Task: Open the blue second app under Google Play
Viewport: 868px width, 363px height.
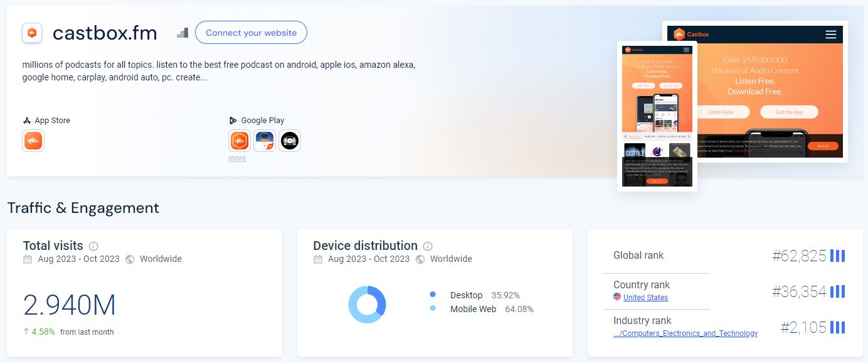Action: tap(265, 141)
